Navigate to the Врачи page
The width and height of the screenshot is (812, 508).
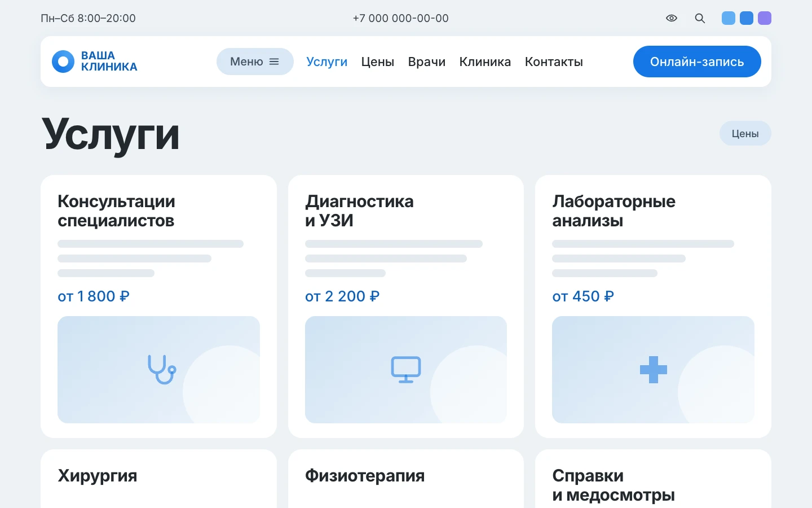[x=427, y=62]
